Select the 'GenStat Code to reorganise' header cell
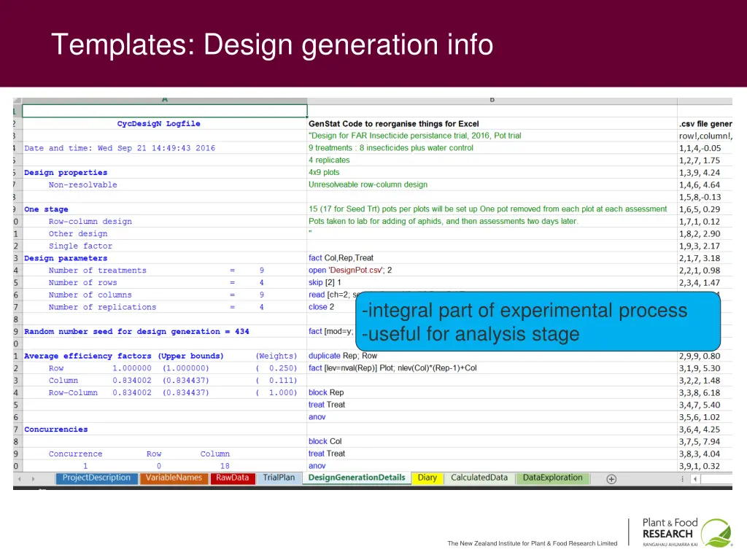 pos(394,124)
